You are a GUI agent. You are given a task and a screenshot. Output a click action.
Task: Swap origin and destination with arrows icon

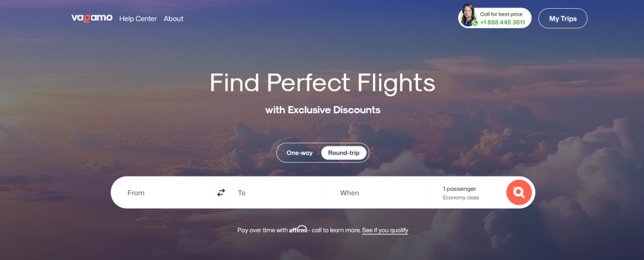pyautogui.click(x=221, y=192)
